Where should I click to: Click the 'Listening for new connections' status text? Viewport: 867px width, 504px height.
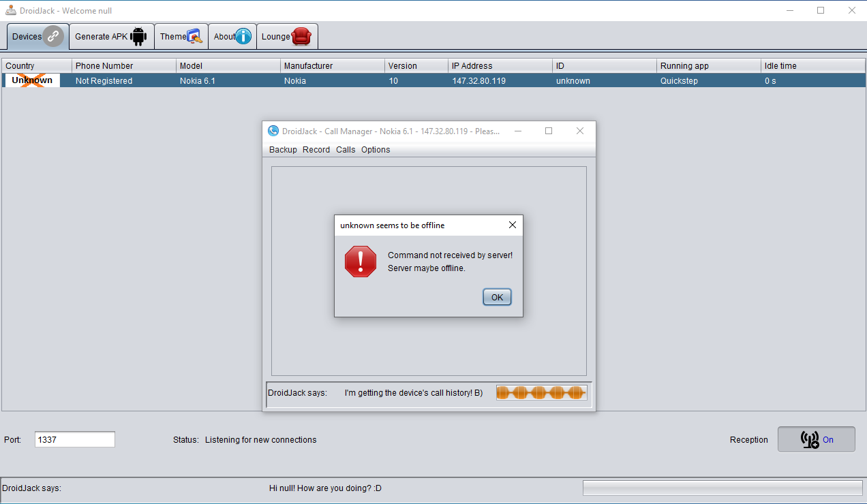tap(260, 440)
